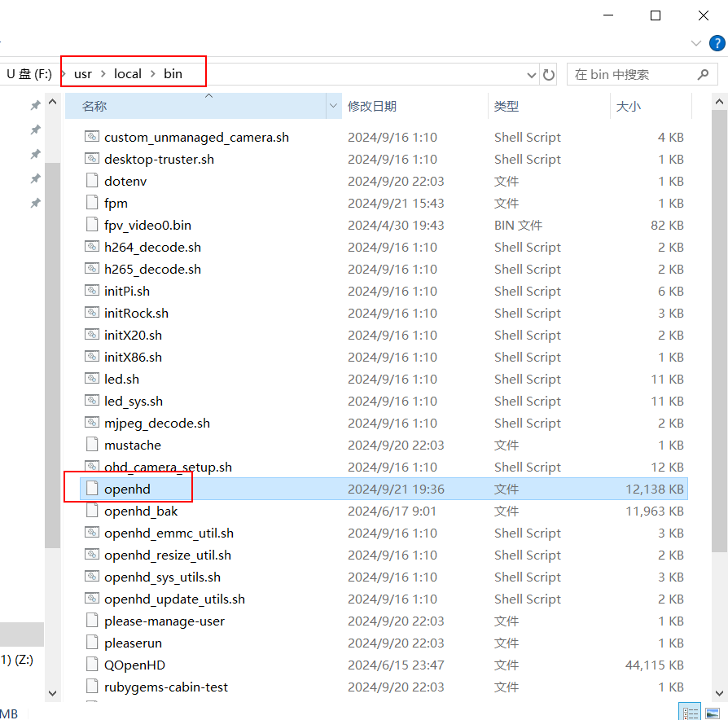This screenshot has height=720, width=728.
Task: Click the h264_decode.sh script icon
Action: pyautogui.click(x=92, y=246)
